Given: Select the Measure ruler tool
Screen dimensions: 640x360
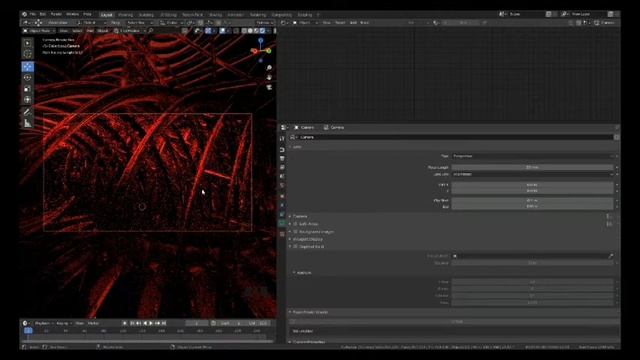Looking at the screenshot, I should coord(27,123).
